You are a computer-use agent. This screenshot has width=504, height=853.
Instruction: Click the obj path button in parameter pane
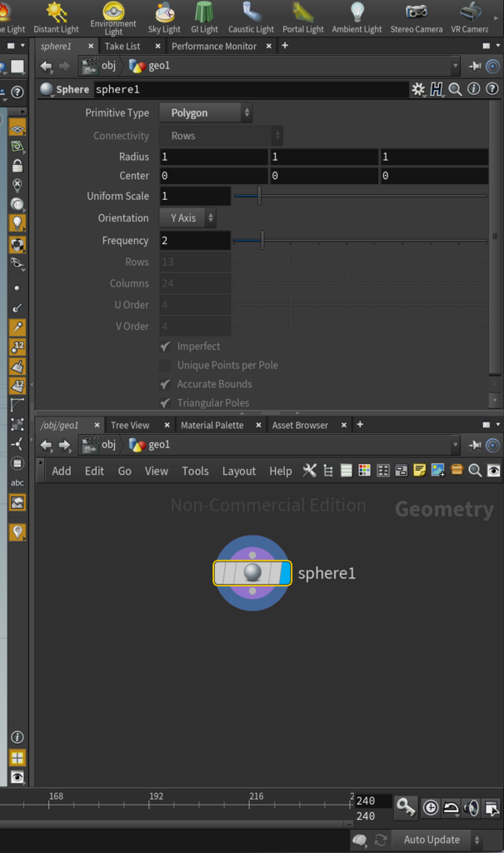pos(99,66)
